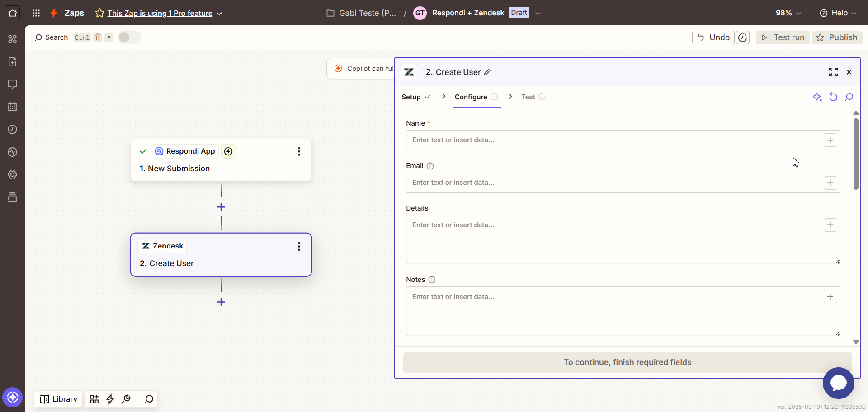Open the Copilot assistant icon in sidebar
Image resolution: width=868 pixels, height=412 pixels.
[13, 398]
